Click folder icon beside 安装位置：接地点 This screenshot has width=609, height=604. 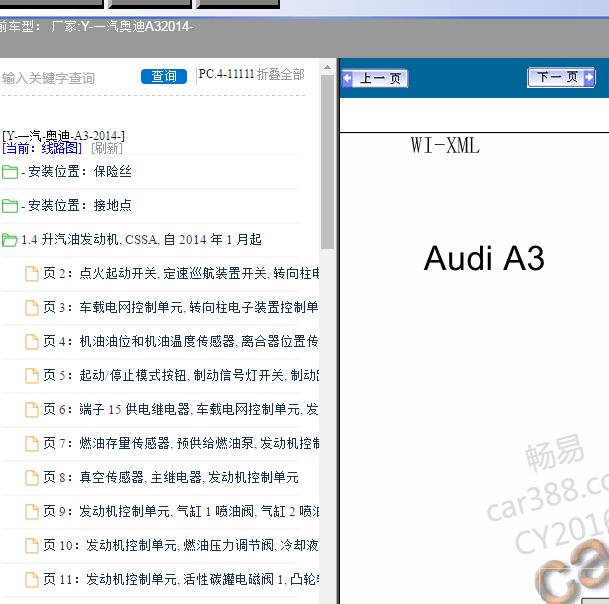(10, 205)
